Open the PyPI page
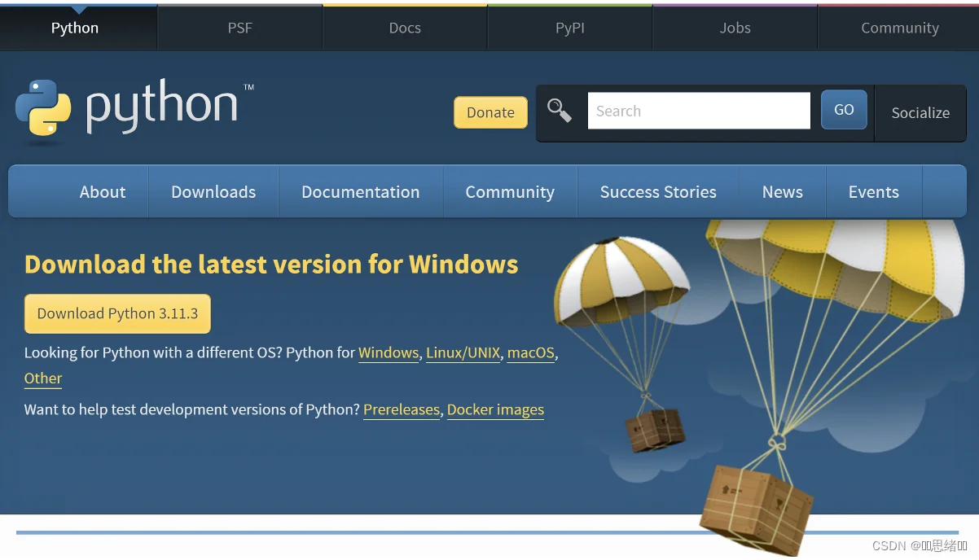Viewport: 979px width, 560px height. pos(569,28)
